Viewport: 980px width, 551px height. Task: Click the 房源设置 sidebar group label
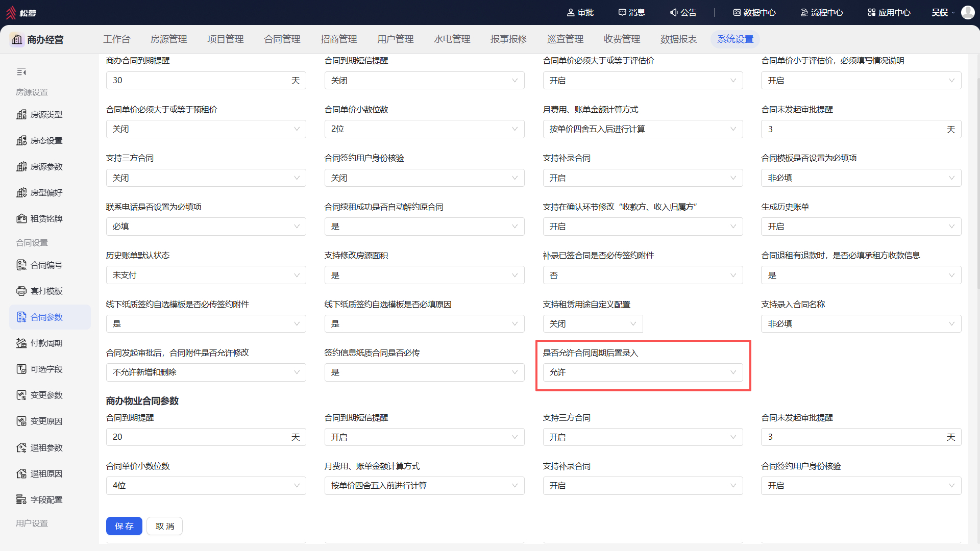coord(32,92)
